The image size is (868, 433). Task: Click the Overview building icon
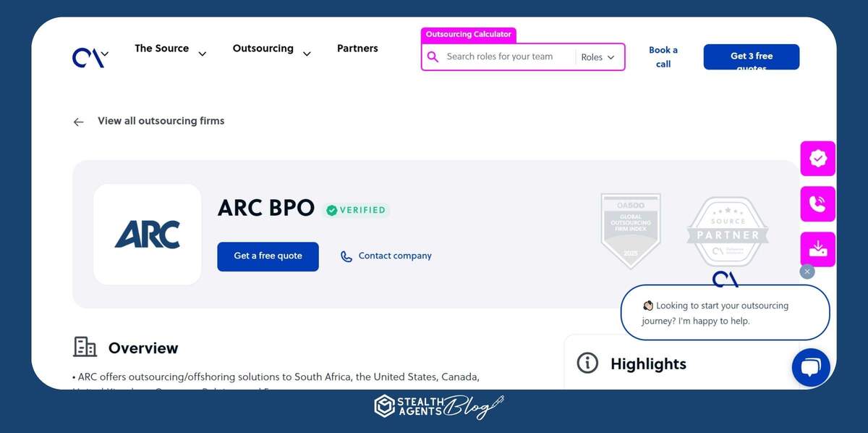tap(85, 347)
